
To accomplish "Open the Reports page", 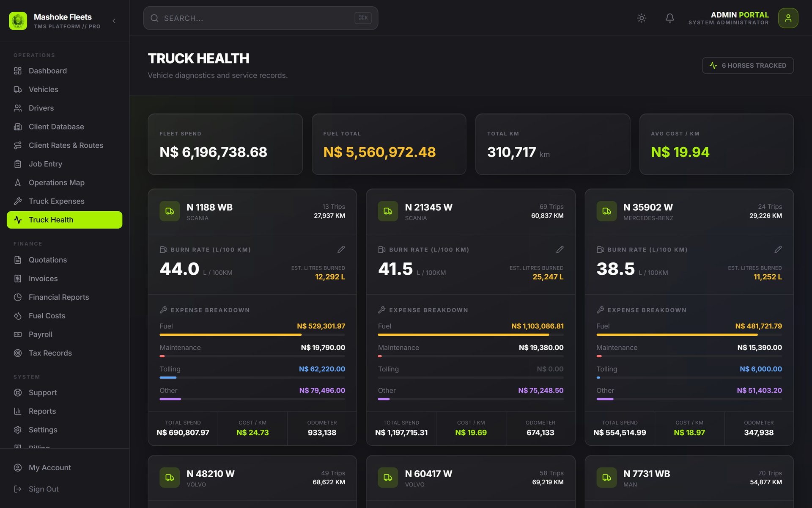I will [x=65, y=411].
